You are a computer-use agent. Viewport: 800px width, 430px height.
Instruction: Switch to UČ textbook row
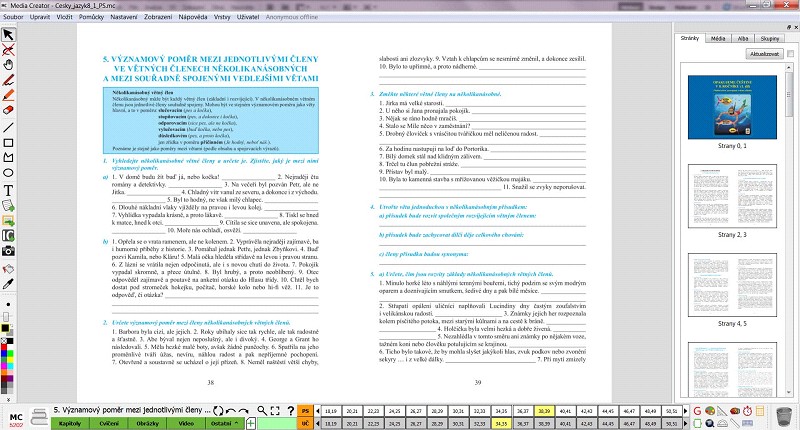(305, 423)
